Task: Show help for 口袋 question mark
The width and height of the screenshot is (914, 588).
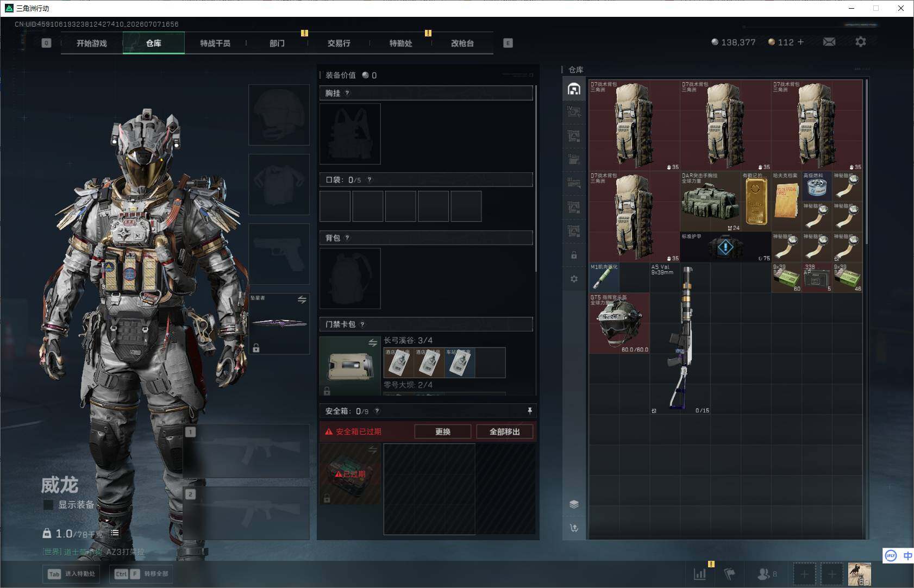Action: [370, 180]
